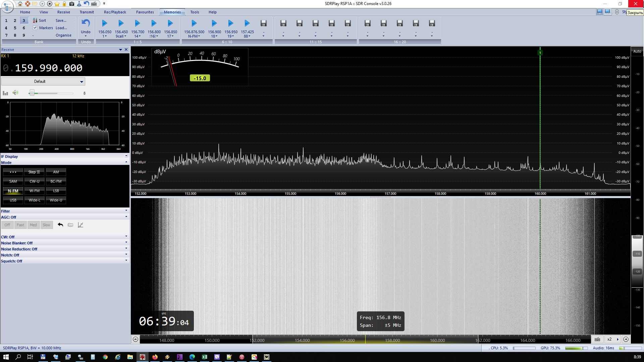Click the Sort memories A-Z icon
644x362 pixels.
click(35, 20)
